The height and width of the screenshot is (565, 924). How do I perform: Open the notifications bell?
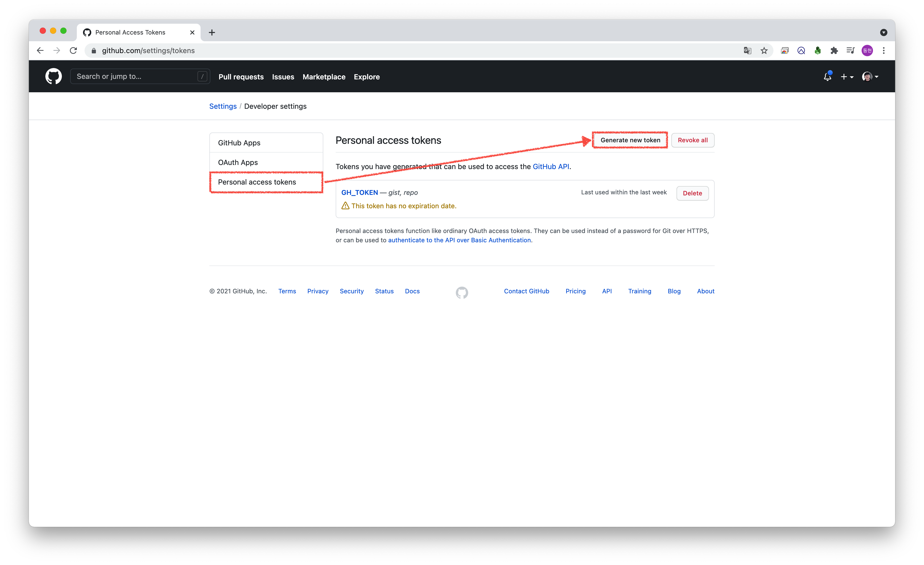tap(827, 77)
